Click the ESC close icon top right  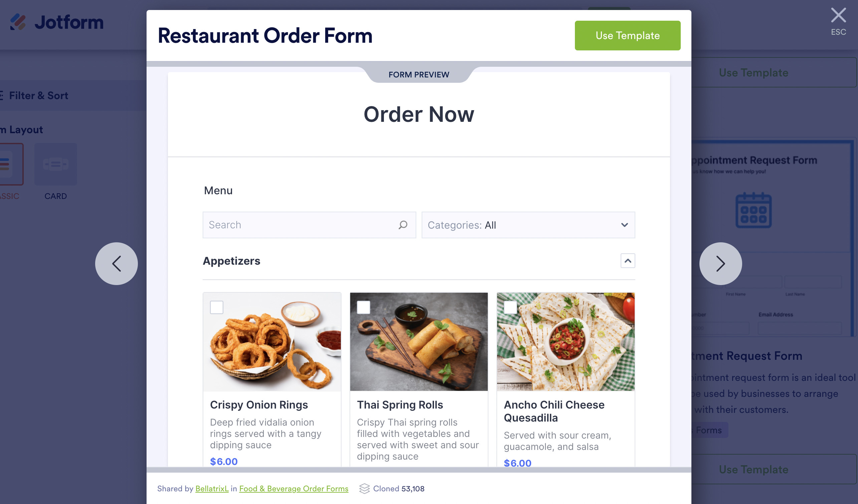[838, 14]
